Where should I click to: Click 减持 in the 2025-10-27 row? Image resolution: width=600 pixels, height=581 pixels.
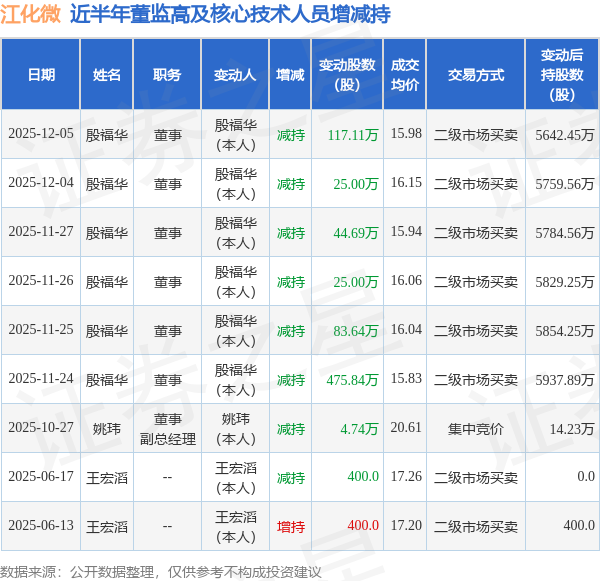pos(291,429)
